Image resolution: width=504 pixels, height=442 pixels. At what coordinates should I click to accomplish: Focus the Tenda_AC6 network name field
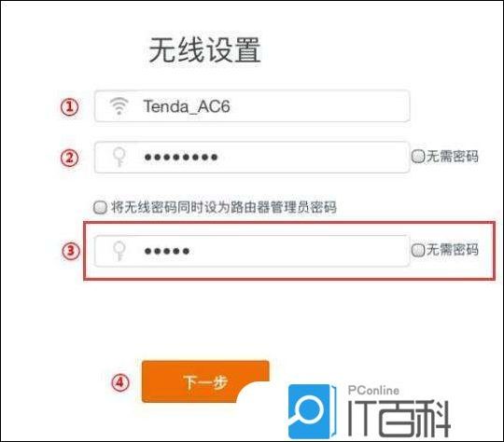click(x=252, y=106)
